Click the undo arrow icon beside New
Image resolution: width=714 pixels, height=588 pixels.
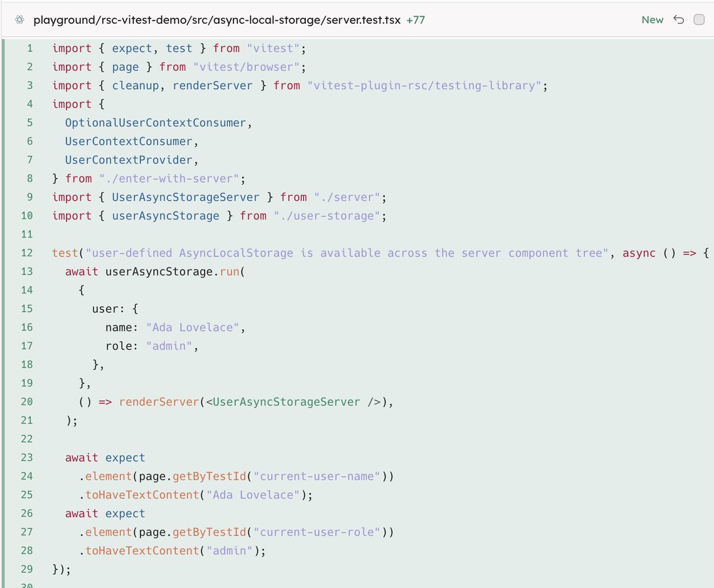(679, 20)
